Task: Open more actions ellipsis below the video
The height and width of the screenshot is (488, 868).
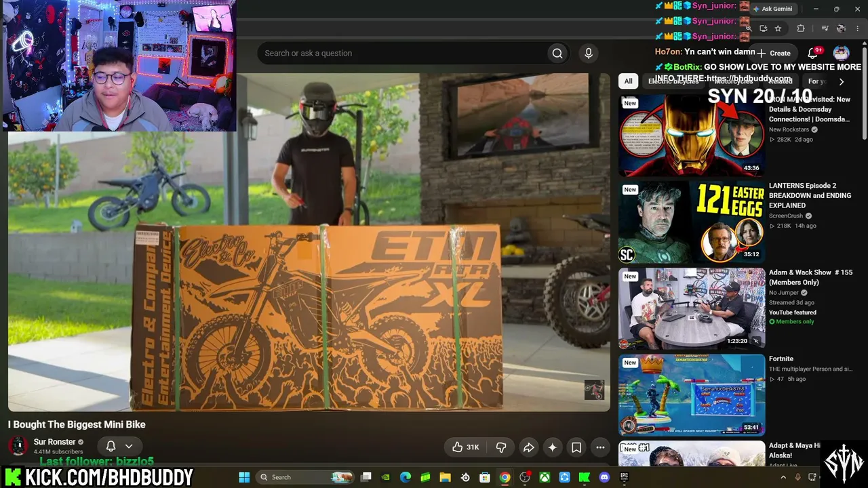Action: tap(600, 447)
